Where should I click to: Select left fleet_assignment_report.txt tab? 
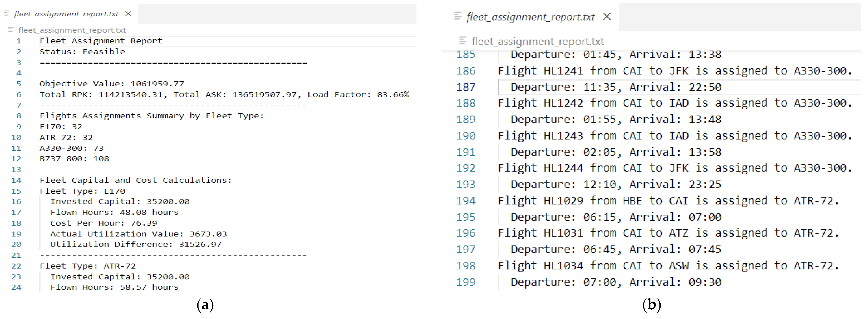click(x=66, y=14)
